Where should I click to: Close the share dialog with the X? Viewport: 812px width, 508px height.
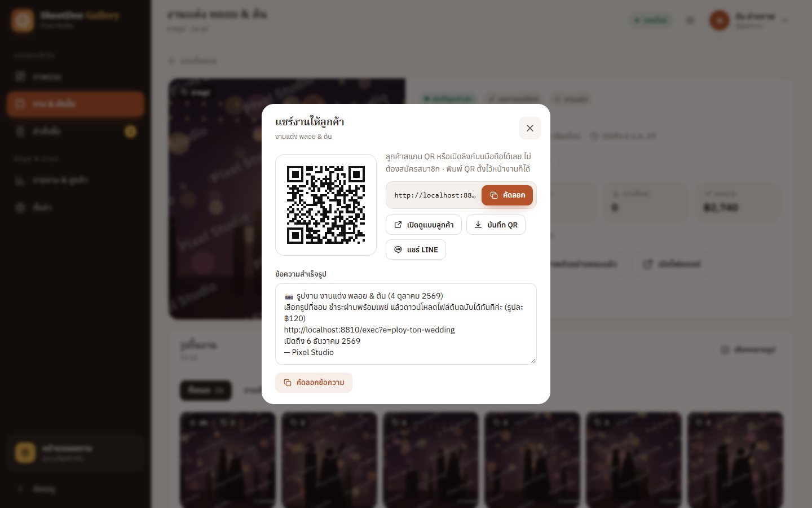pos(529,128)
